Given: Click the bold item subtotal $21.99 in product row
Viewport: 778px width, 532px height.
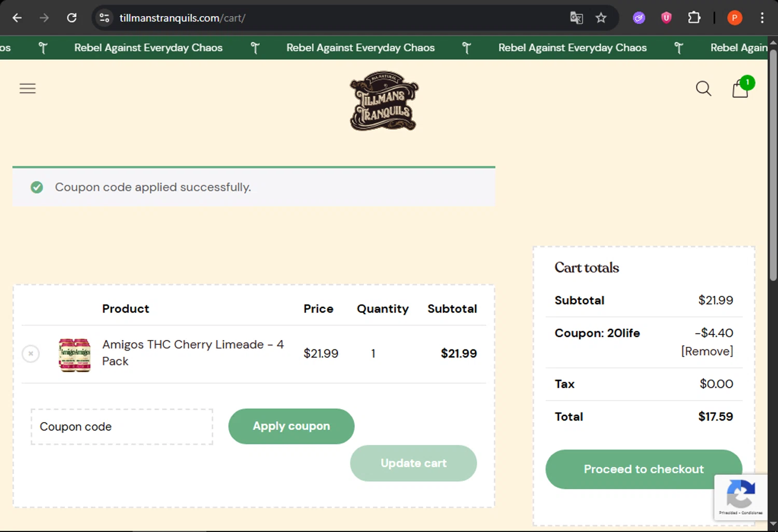Looking at the screenshot, I should pyautogui.click(x=459, y=354).
